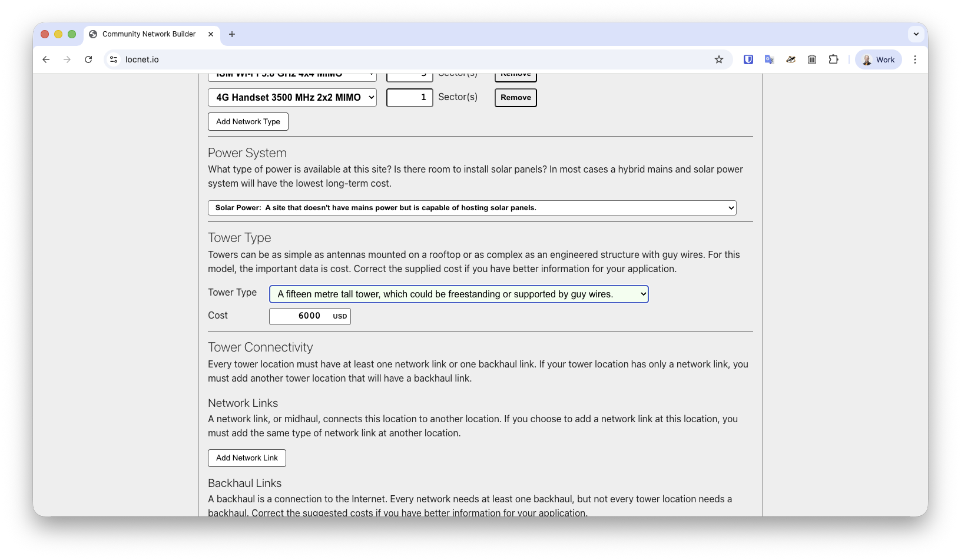Edit the sector count field
961x560 pixels.
[409, 97]
